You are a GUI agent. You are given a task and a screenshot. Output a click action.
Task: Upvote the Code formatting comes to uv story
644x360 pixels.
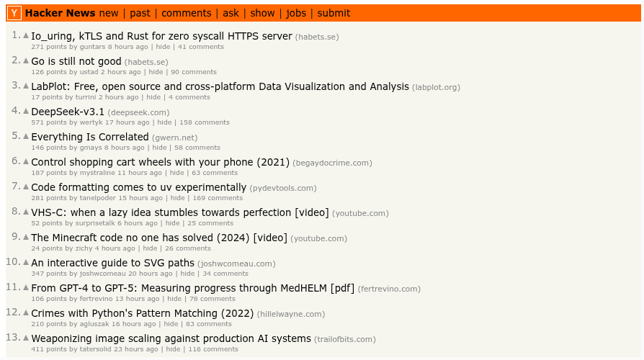26,186
